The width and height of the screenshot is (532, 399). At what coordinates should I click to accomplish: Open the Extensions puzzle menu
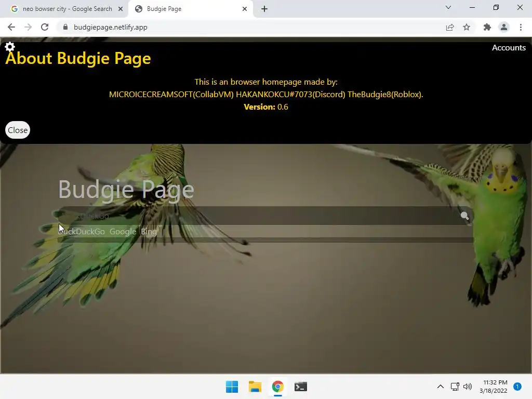(x=487, y=27)
